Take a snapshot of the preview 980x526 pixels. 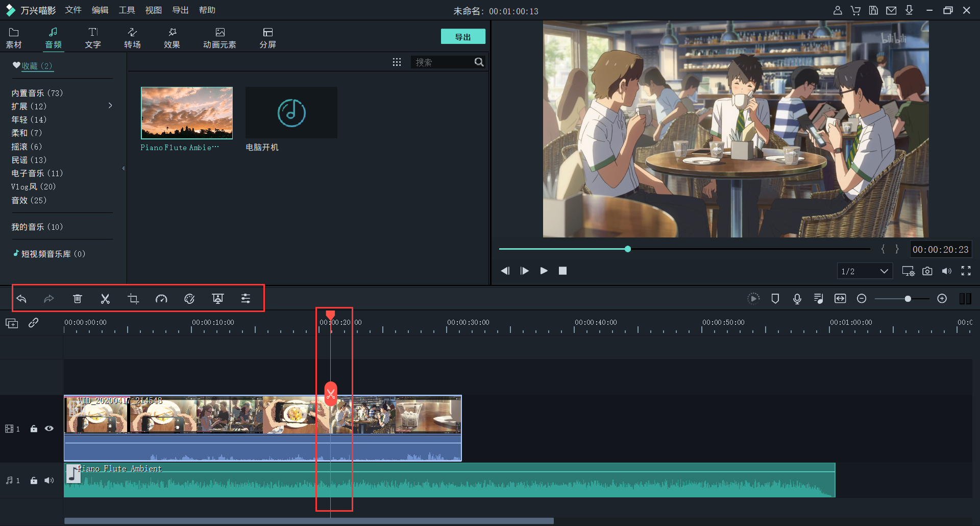click(927, 271)
